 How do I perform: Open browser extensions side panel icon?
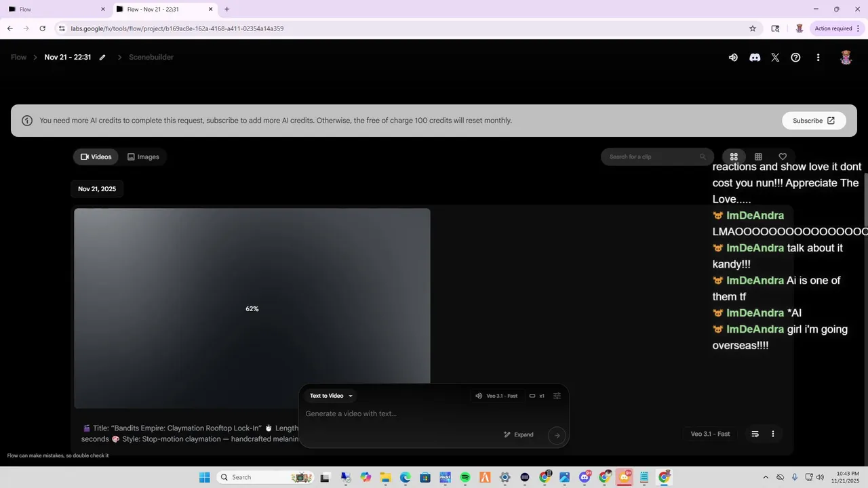coord(775,28)
